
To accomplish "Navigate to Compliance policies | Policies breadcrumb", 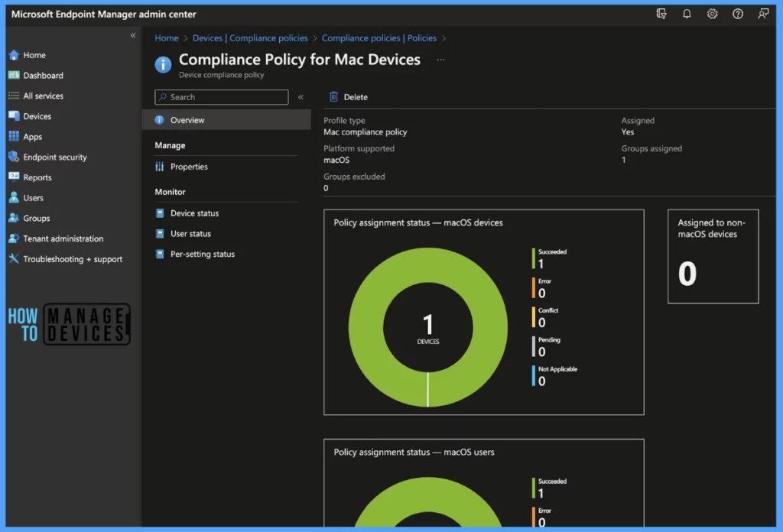I will 379,38.
